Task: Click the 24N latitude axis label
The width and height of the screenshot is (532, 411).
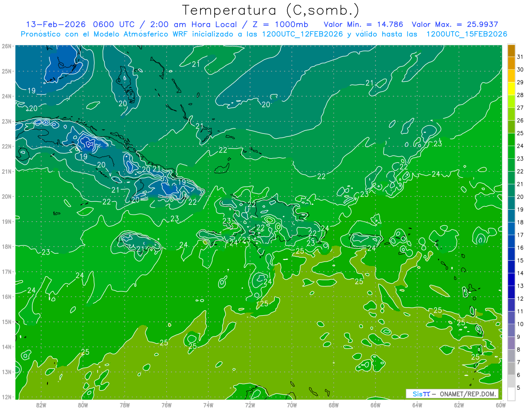Action: tap(6, 96)
